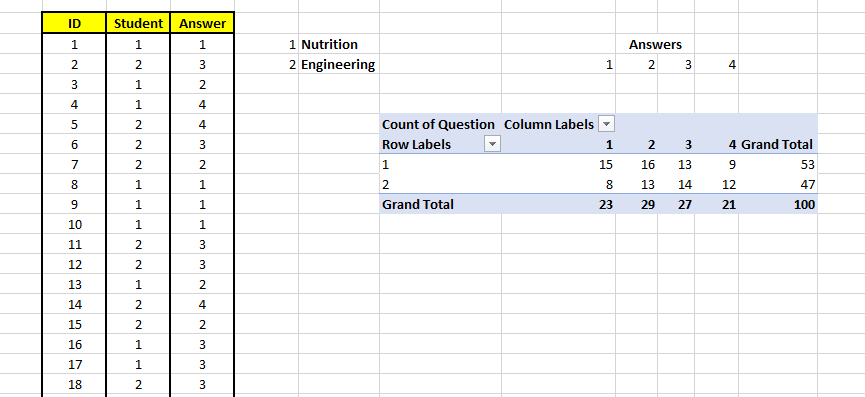This screenshot has height=397, width=865.
Task: Select the Grand Total row label
Action: (x=418, y=205)
